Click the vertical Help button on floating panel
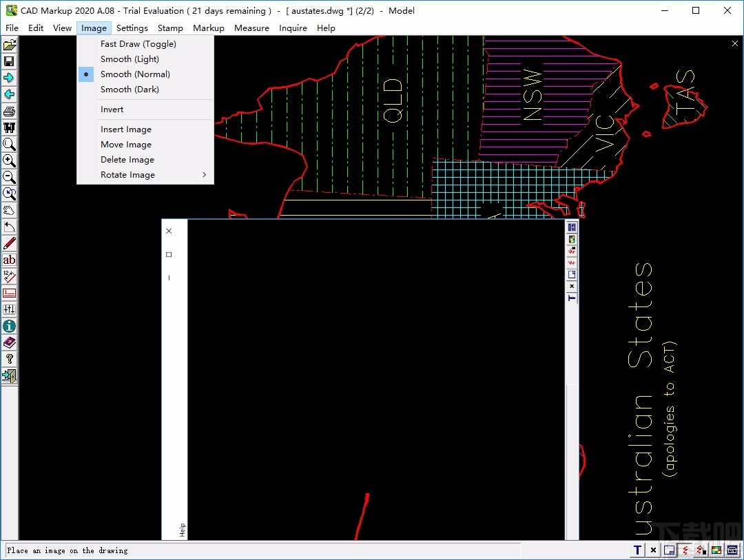The height and width of the screenshot is (560, 744). 182,529
